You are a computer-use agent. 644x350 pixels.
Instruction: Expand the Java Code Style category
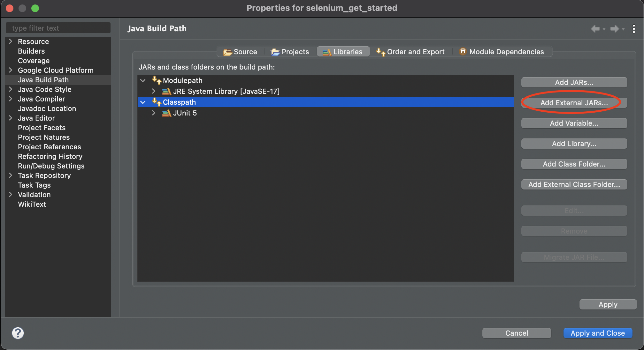point(11,89)
